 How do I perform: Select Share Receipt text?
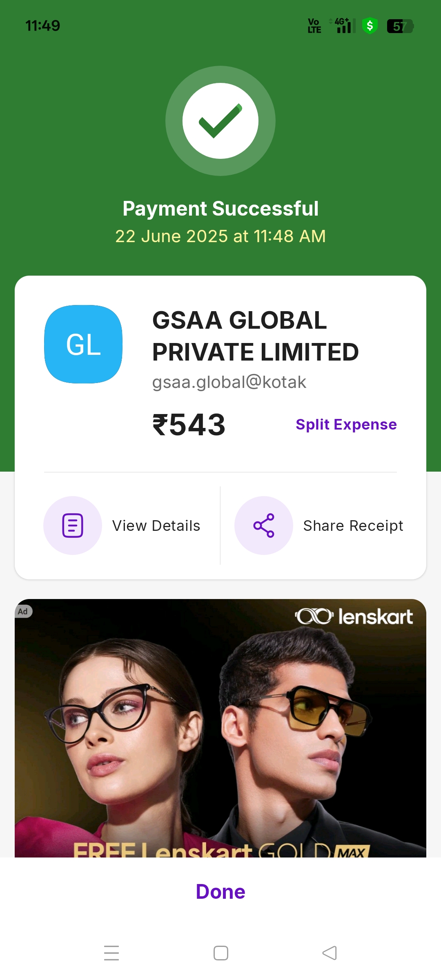pyautogui.click(x=353, y=526)
